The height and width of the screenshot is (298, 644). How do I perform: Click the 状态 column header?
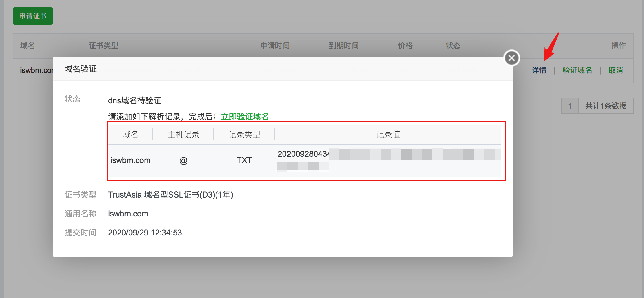click(x=453, y=46)
